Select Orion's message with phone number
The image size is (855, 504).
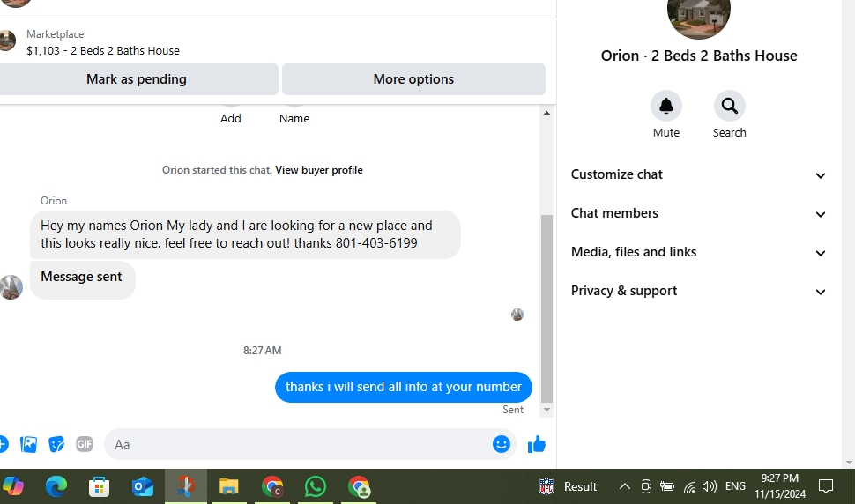[245, 234]
